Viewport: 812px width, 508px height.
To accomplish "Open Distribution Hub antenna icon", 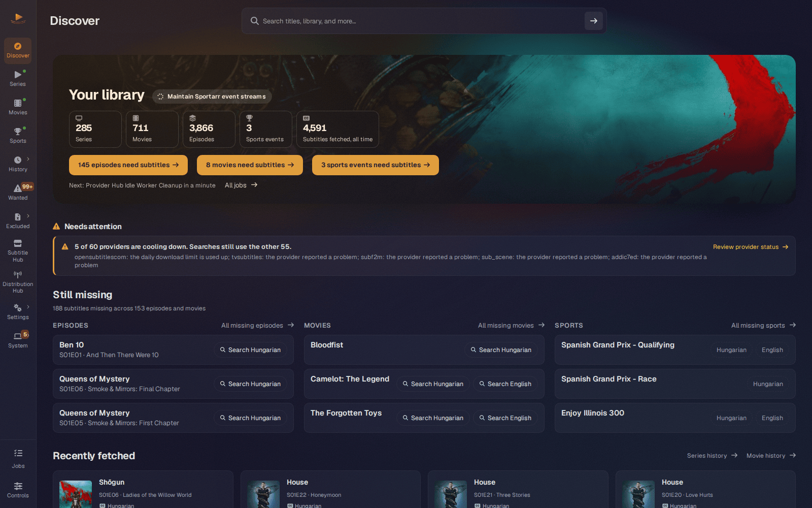I will (x=18, y=274).
